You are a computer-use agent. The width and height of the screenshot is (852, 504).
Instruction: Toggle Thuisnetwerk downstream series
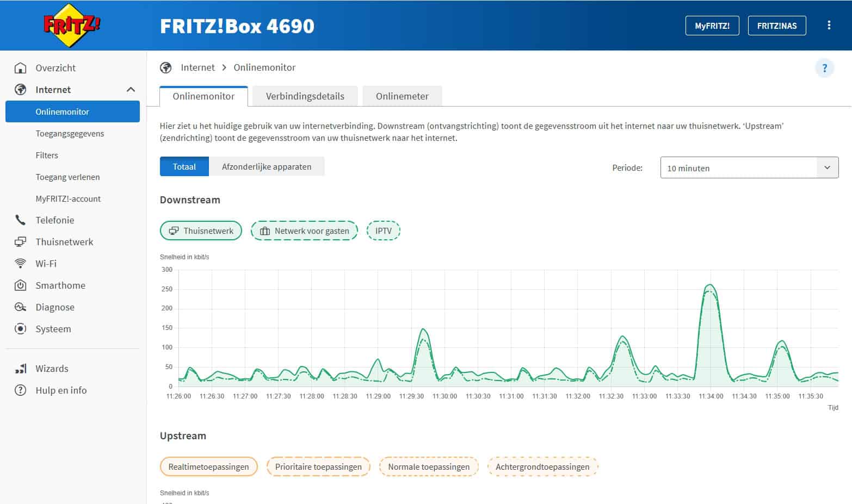click(x=201, y=231)
